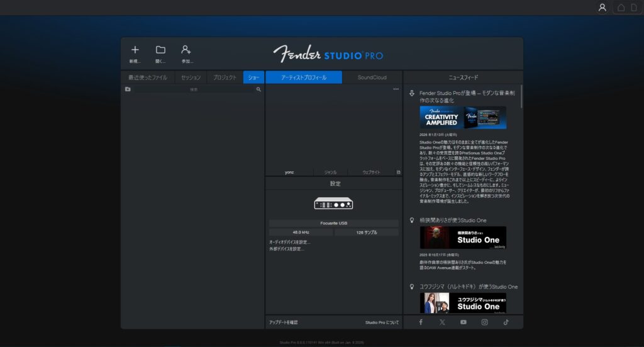This screenshot has height=347, width=644.
Task: Open the YouTube social icon
Action: tap(464, 322)
